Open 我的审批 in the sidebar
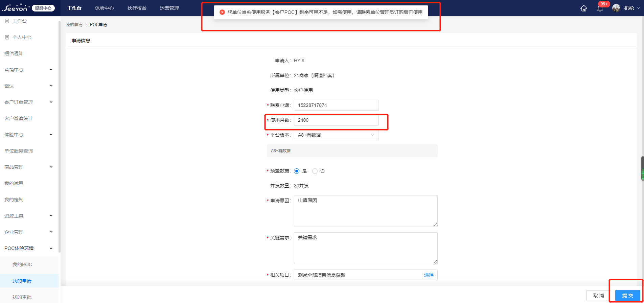644x303 pixels. 22,297
